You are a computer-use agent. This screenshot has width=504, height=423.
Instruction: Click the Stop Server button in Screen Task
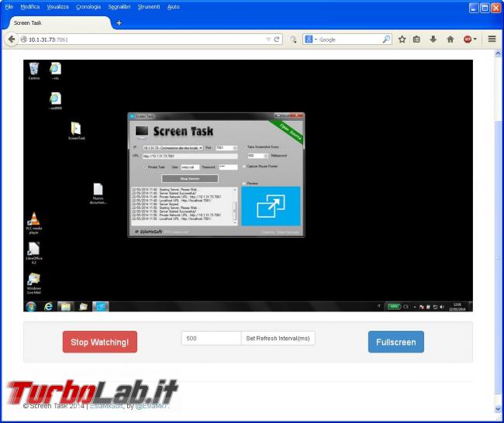pos(190,179)
